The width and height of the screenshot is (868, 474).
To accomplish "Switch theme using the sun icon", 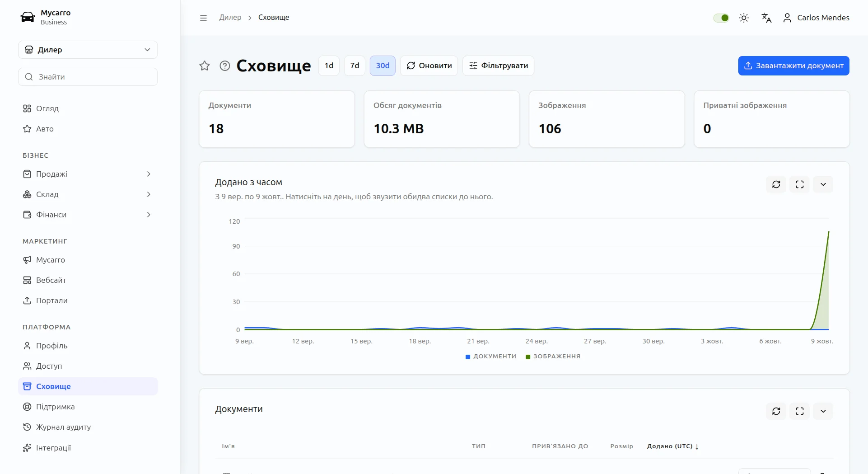I will (744, 18).
